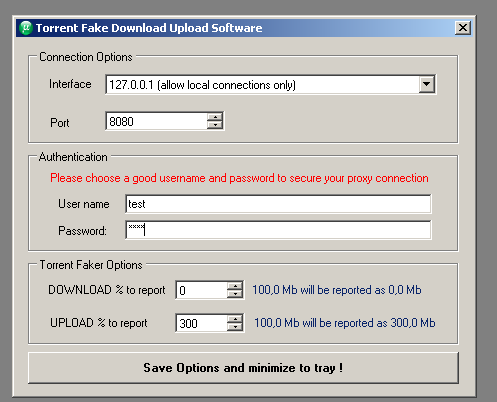Click the green uTorrent icon in title bar

(x=26, y=28)
